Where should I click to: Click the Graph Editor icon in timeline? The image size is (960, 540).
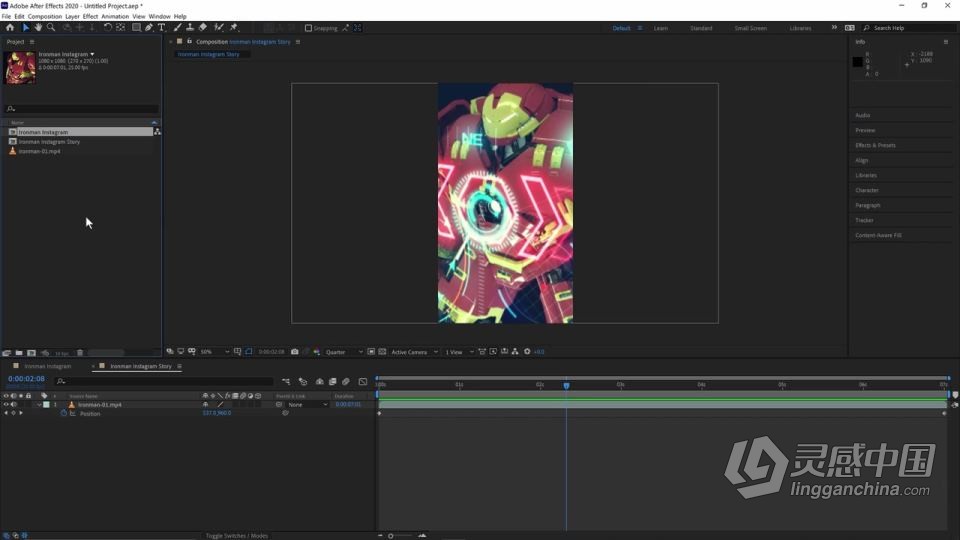point(362,381)
